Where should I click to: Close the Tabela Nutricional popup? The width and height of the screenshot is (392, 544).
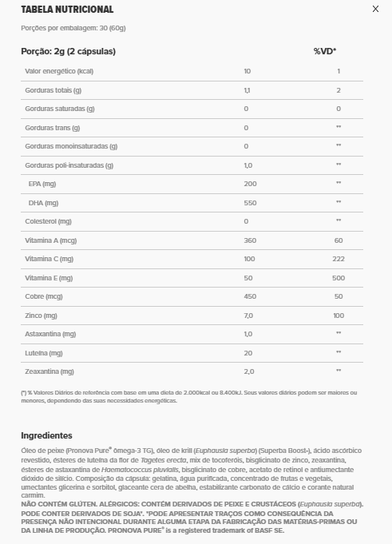pos(375,9)
